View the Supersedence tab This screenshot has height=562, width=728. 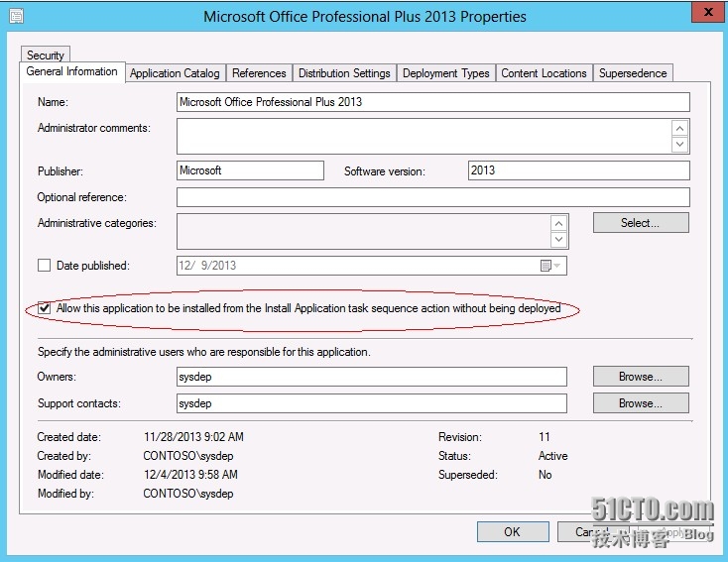click(633, 73)
